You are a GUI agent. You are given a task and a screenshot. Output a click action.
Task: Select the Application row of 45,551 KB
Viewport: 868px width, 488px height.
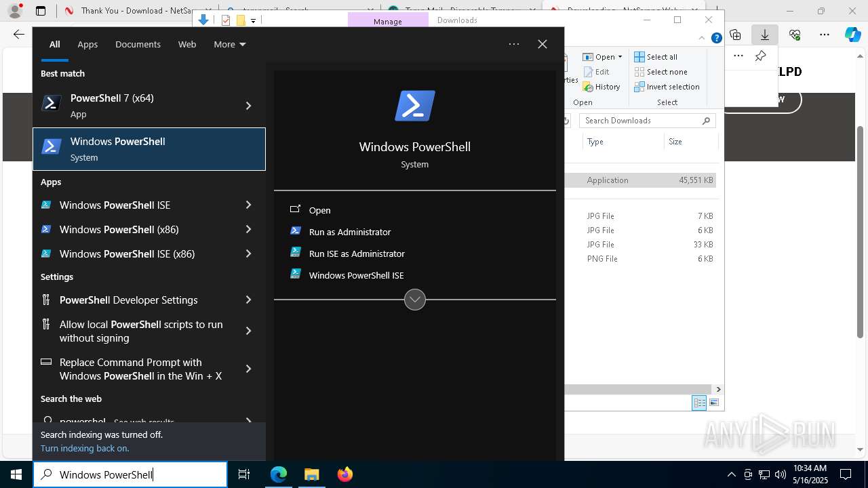click(x=642, y=180)
